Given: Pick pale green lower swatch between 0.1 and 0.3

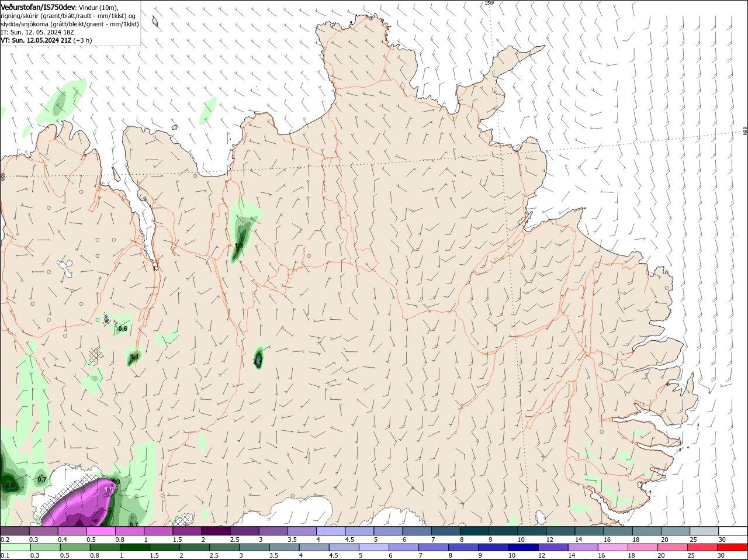Looking at the screenshot, I should click(15, 548).
